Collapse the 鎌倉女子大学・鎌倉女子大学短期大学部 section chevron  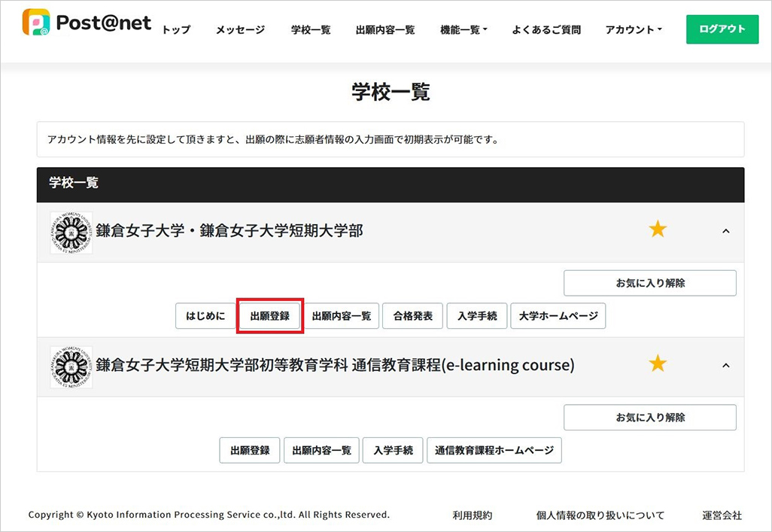click(x=725, y=231)
